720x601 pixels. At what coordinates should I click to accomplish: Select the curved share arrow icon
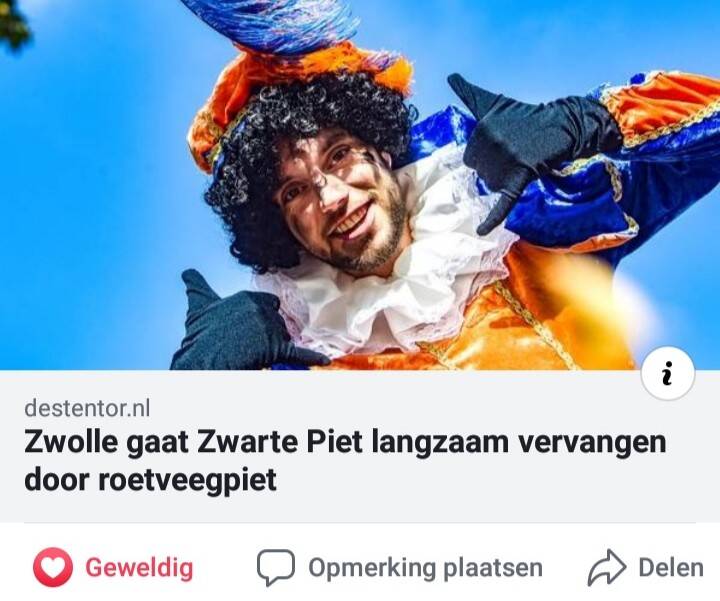pyautogui.click(x=607, y=567)
